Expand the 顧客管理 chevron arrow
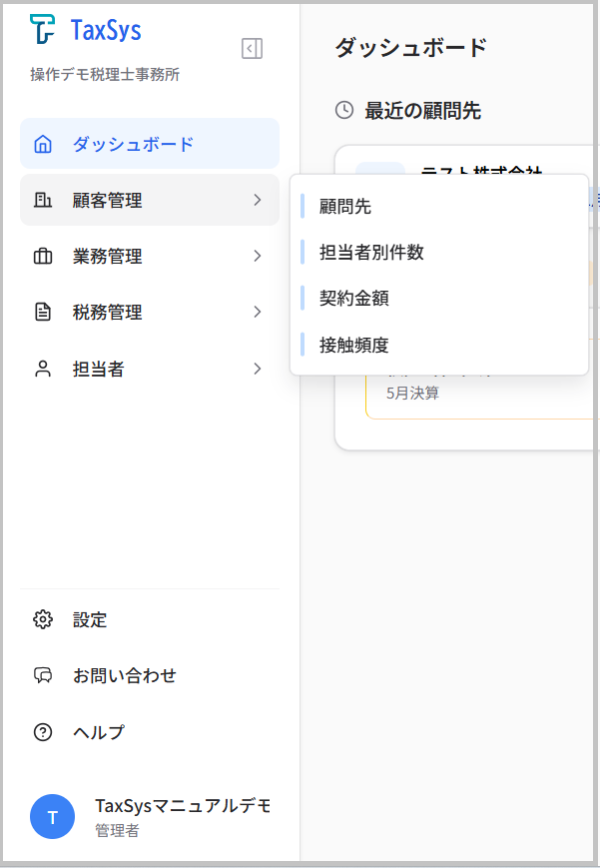Viewport: 600px width, 868px height. pyautogui.click(x=258, y=200)
